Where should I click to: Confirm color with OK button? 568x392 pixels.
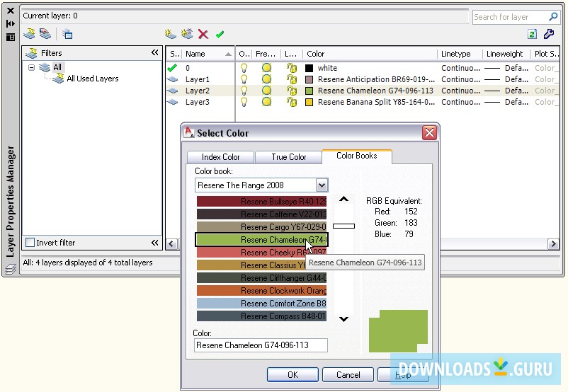pyautogui.click(x=292, y=374)
